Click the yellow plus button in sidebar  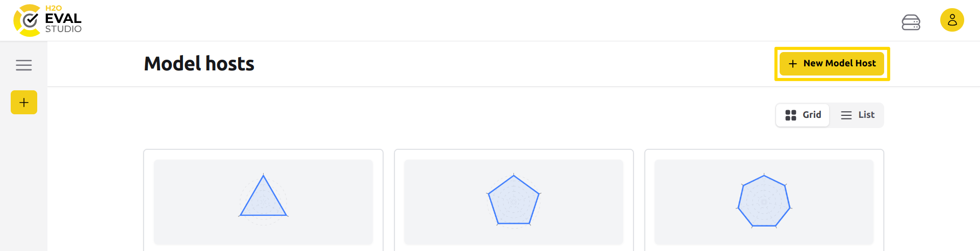[x=24, y=103]
